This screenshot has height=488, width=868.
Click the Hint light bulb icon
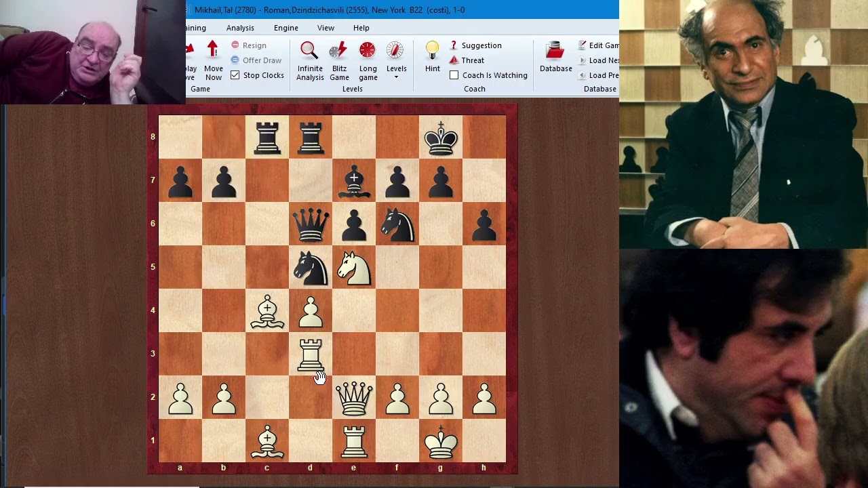[x=433, y=50]
